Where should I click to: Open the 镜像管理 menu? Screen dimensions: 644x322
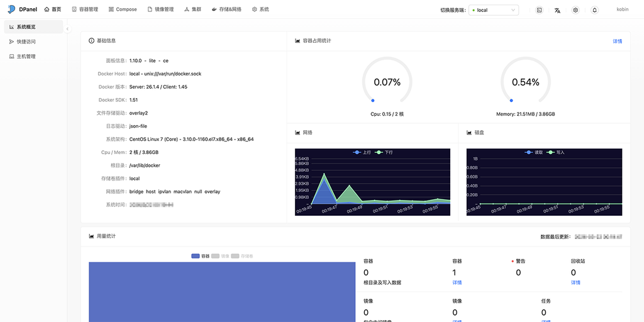coord(160,9)
